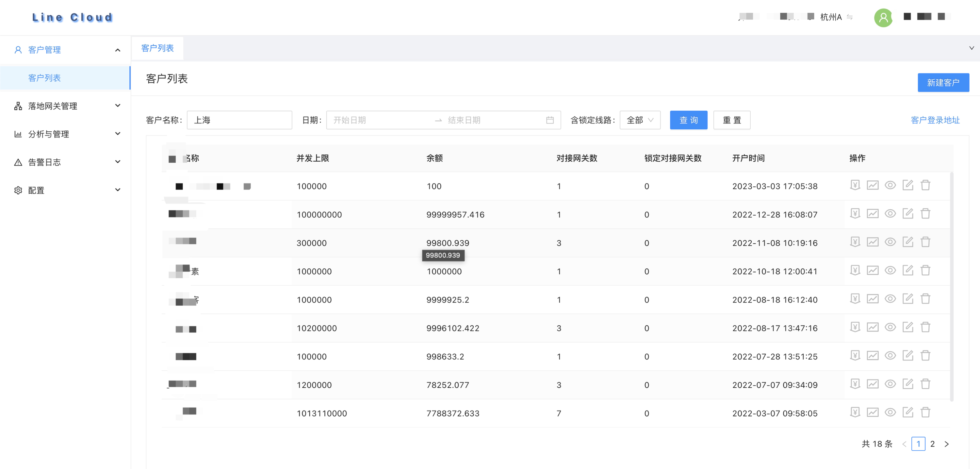Open the 含锁定线路 全部 dropdown

[x=640, y=120]
